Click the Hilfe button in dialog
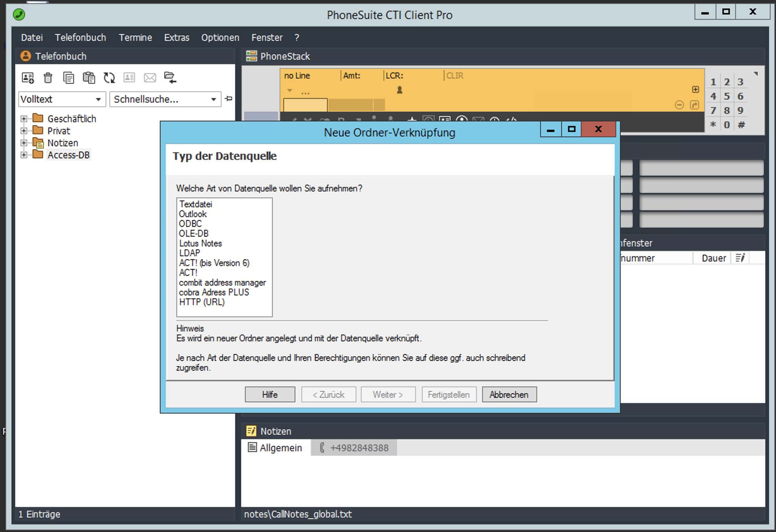The image size is (776, 532). click(270, 394)
